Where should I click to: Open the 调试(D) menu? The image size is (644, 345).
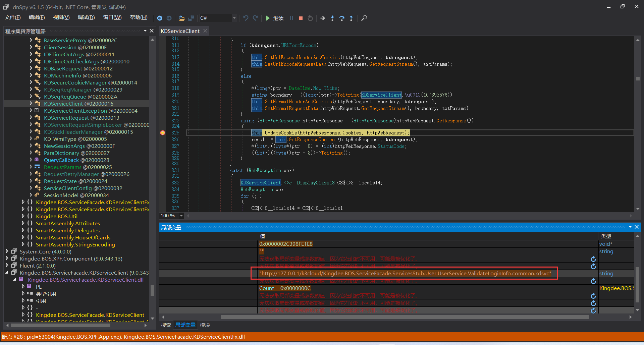[x=86, y=17]
